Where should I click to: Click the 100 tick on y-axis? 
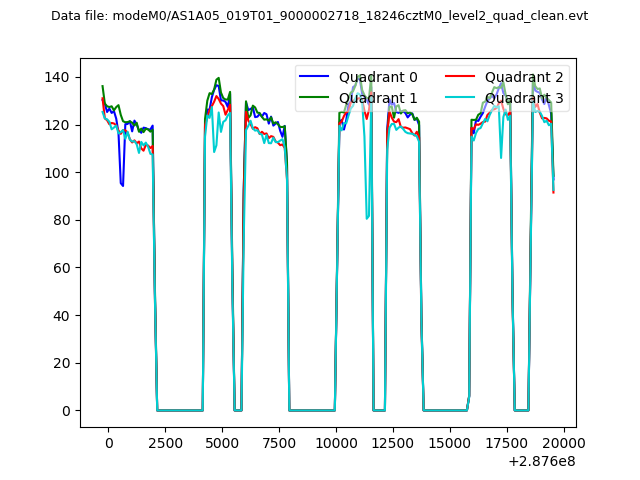pyautogui.click(x=60, y=173)
